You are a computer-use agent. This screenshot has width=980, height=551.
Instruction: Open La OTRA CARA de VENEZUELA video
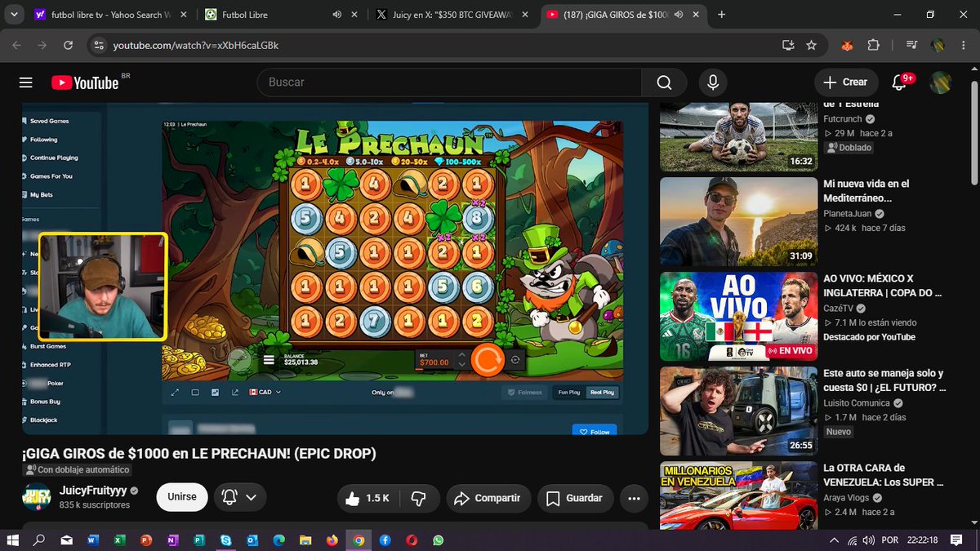pyautogui.click(x=884, y=475)
